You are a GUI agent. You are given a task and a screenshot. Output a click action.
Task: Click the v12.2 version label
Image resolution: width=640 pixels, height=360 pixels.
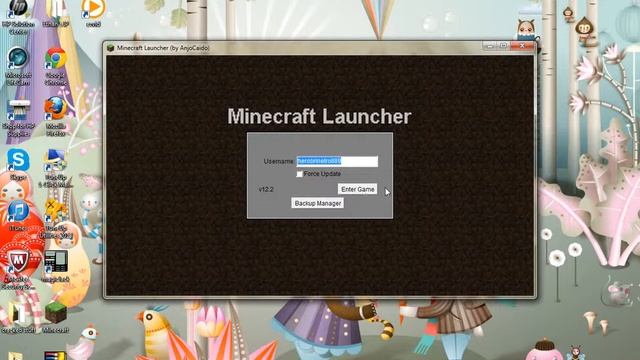266,189
